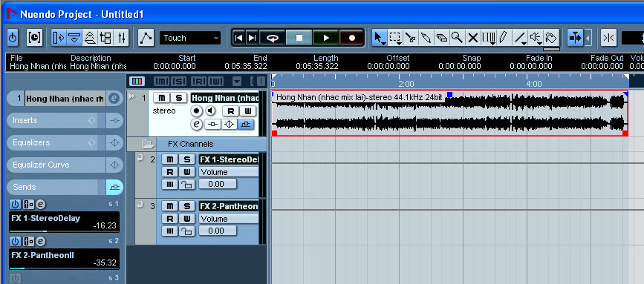
Task: Select the Glue tube tool
Action: [x=426, y=38]
